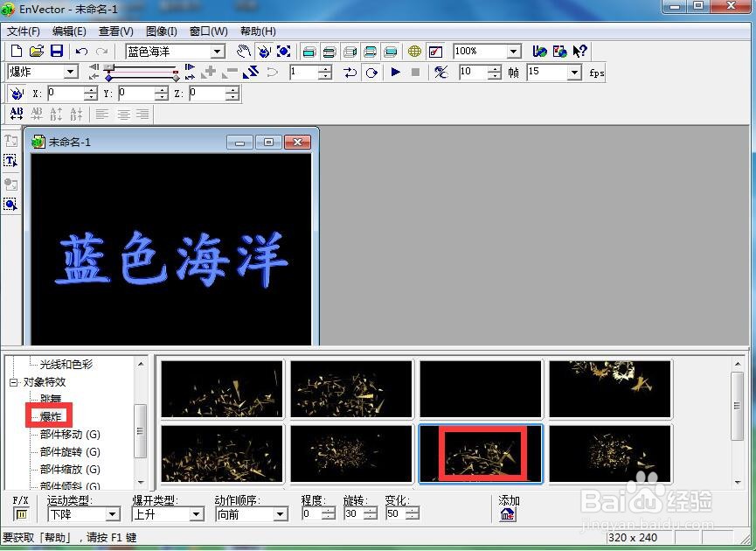Click the add geometry shape sidebar tool

point(10,184)
